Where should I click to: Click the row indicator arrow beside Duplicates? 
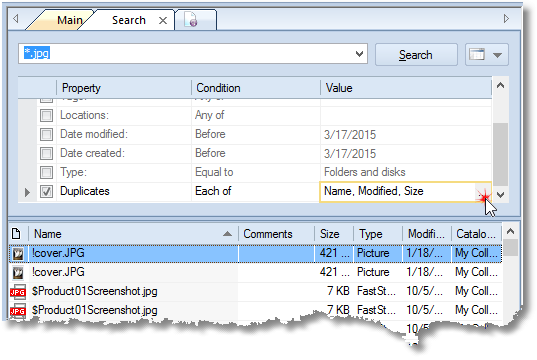[x=27, y=192]
